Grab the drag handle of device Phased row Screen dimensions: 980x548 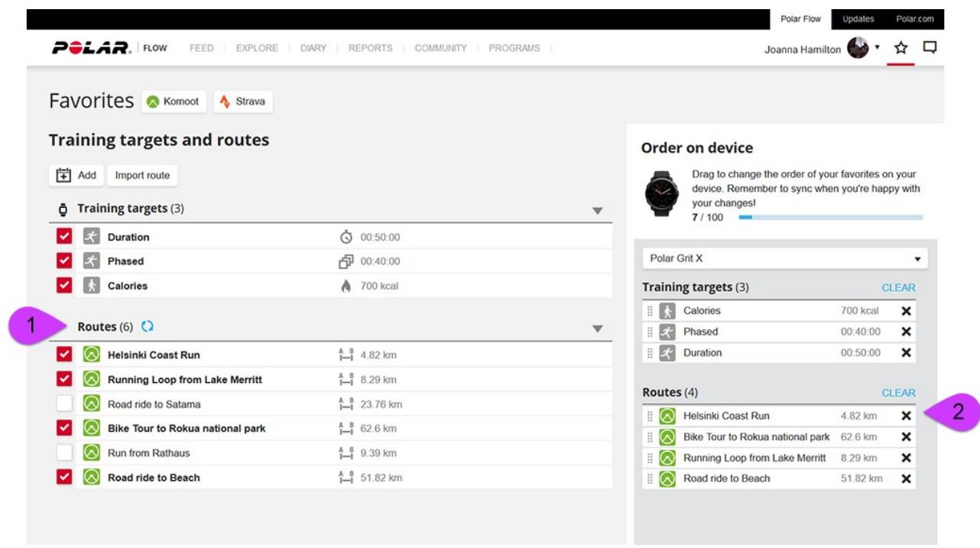coord(650,332)
